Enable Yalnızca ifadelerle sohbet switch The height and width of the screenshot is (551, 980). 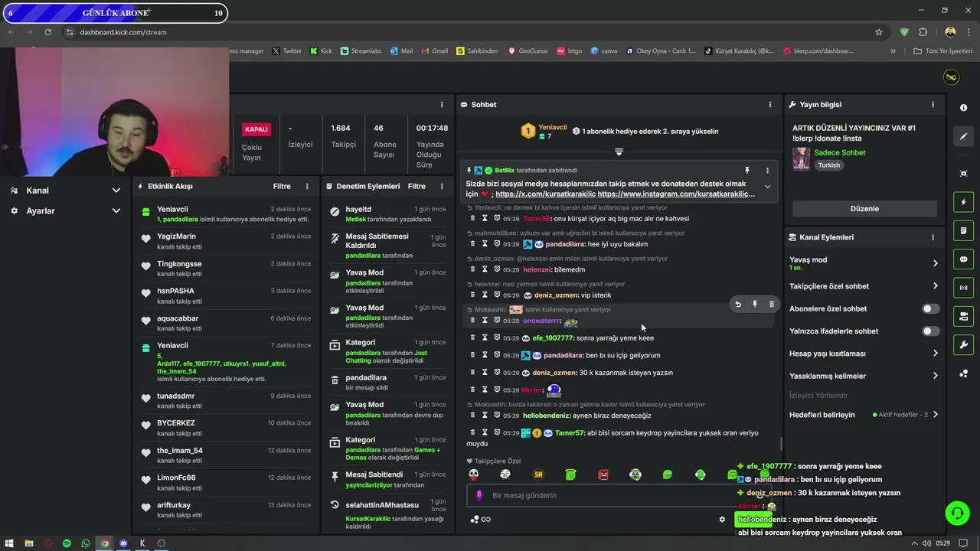[x=930, y=331]
